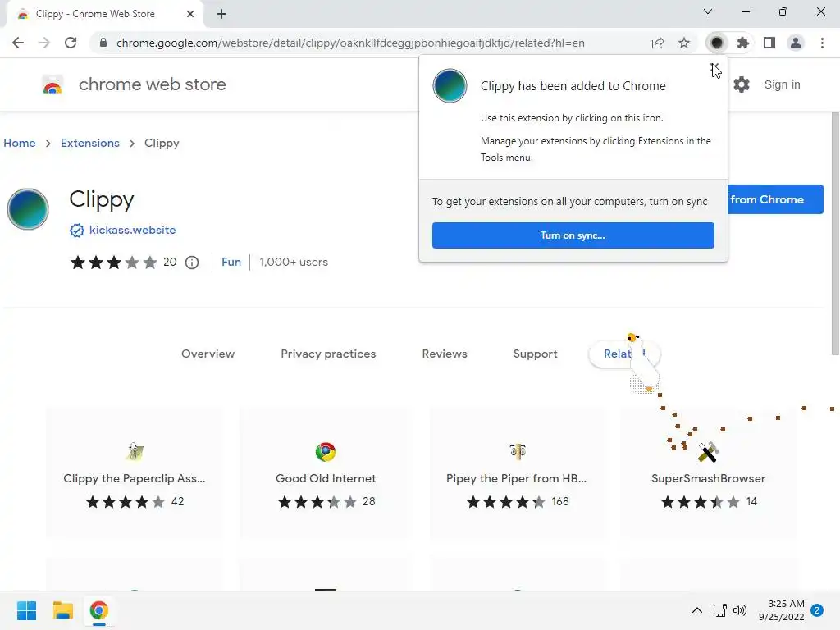The width and height of the screenshot is (840, 630).
Task: Open Pipey the Piper card
Action: (517, 473)
